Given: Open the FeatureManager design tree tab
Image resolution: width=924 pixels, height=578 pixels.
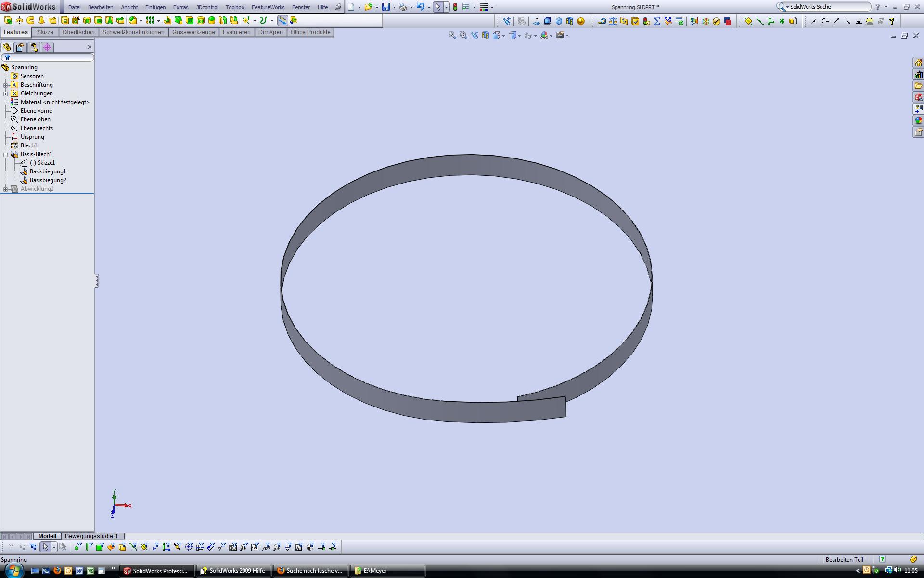Looking at the screenshot, I should 7,47.
